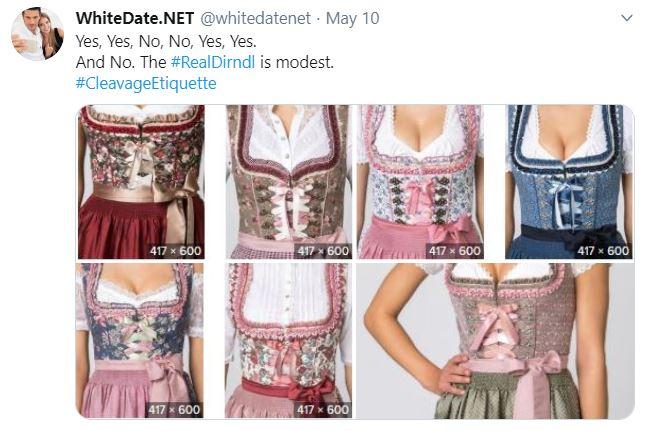Open the navy floral dirndl with pink apron
The height and width of the screenshot is (431, 649).
click(x=140, y=341)
